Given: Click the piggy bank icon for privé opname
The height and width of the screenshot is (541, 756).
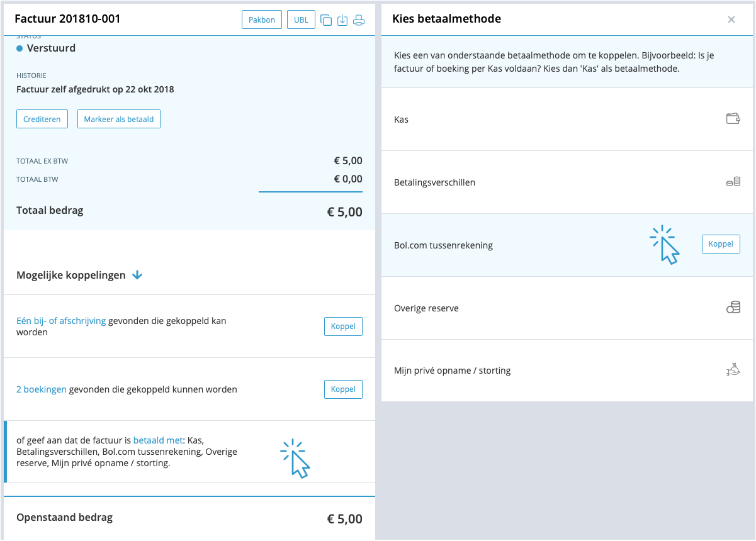Looking at the screenshot, I should coord(733,371).
